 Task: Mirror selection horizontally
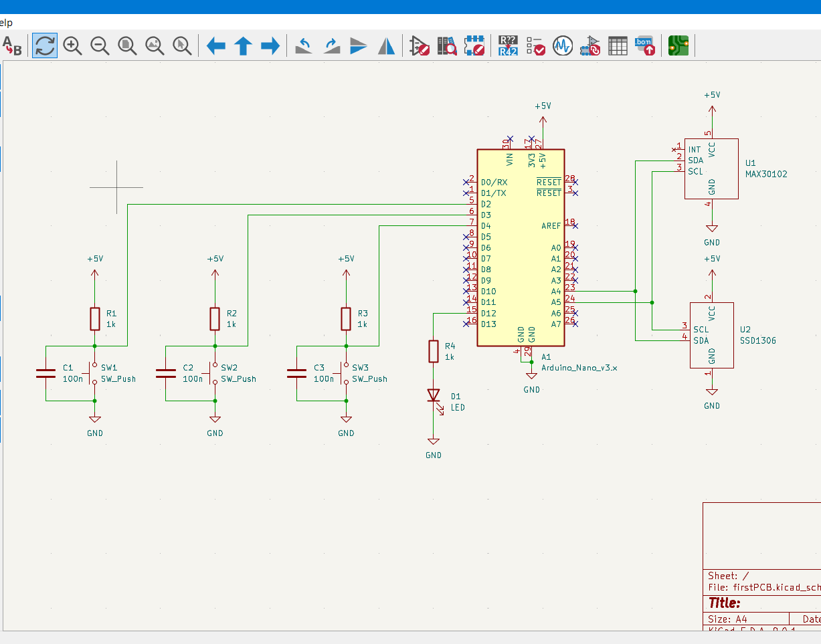click(386, 46)
